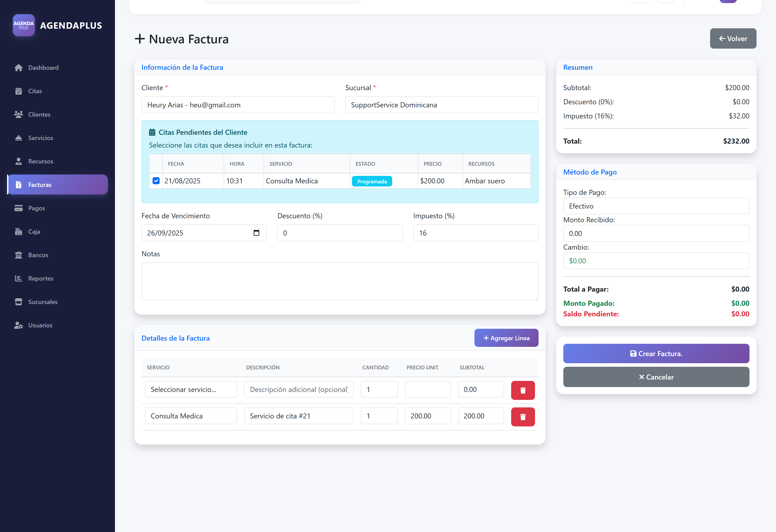Viewport: 776px width, 532px height.
Task: Click the Crear Factura button
Action: coord(656,354)
